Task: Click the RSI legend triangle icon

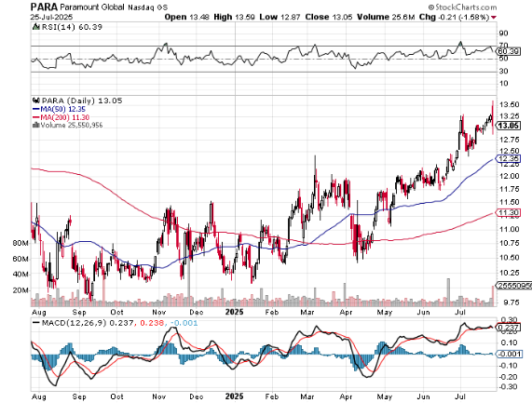Action: 35,27
